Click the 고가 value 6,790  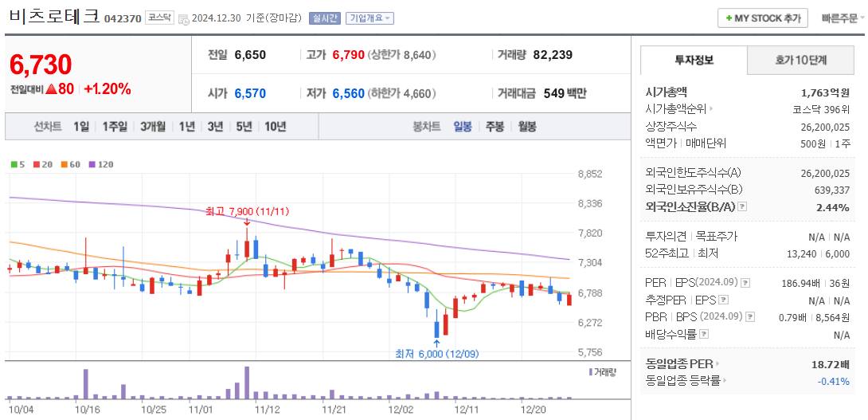pos(349,55)
